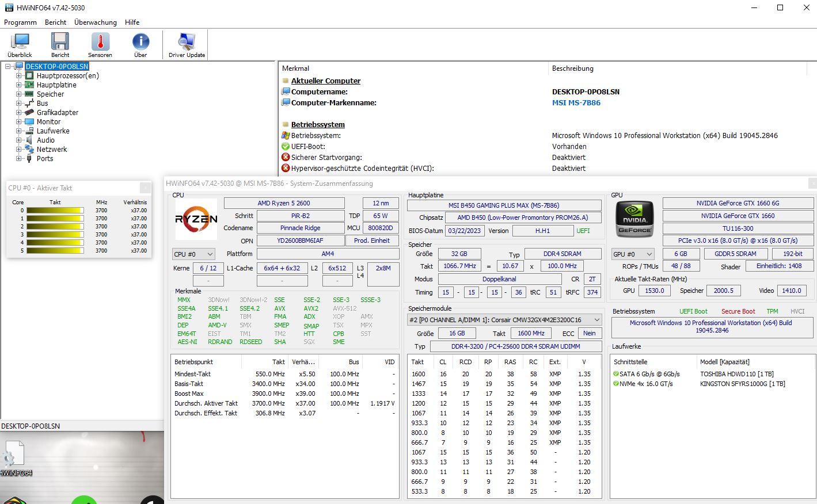
Task: Click the TU116-300 GPU codename field
Action: pos(738,228)
